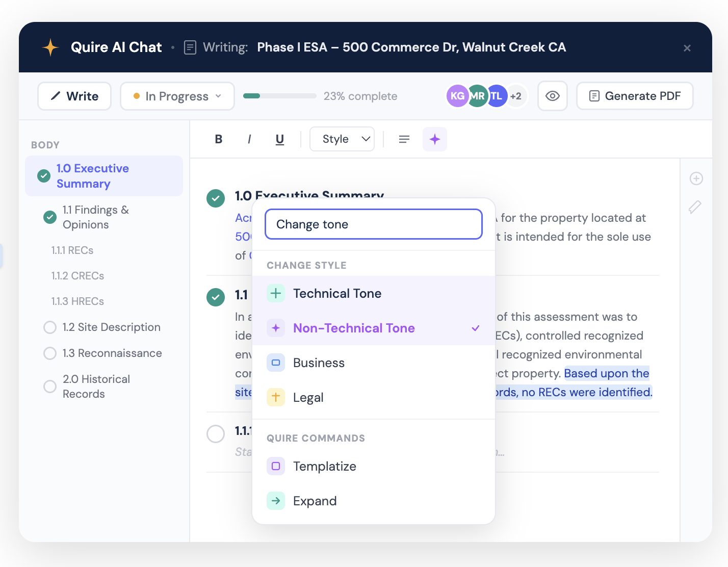Toggle underline formatting
This screenshot has width=728, height=567.
click(x=280, y=139)
